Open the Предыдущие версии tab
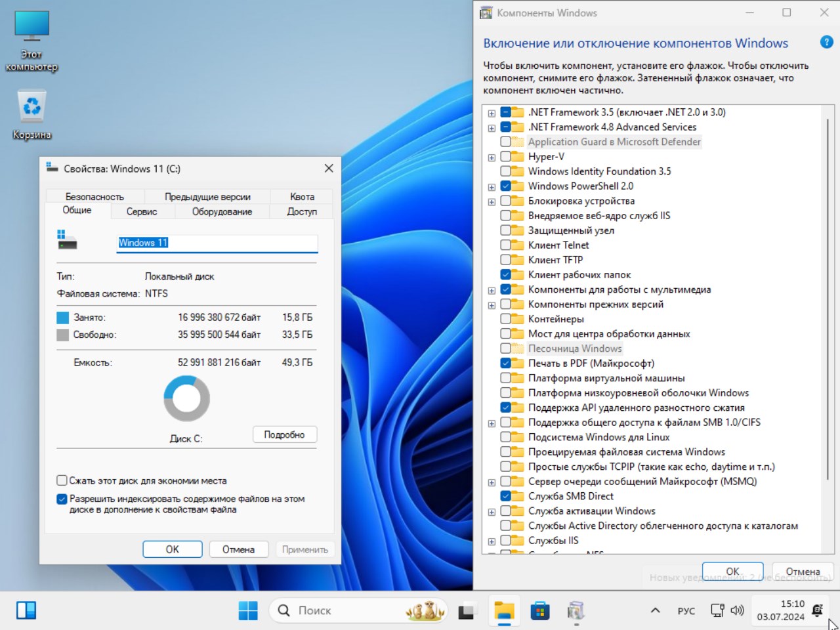 coord(207,196)
